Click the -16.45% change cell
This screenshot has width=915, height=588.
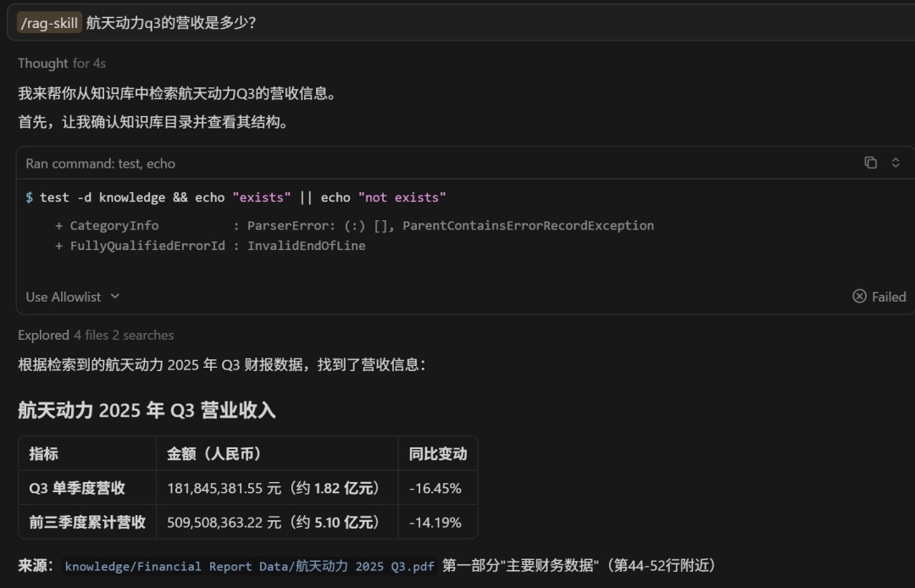[435, 488]
